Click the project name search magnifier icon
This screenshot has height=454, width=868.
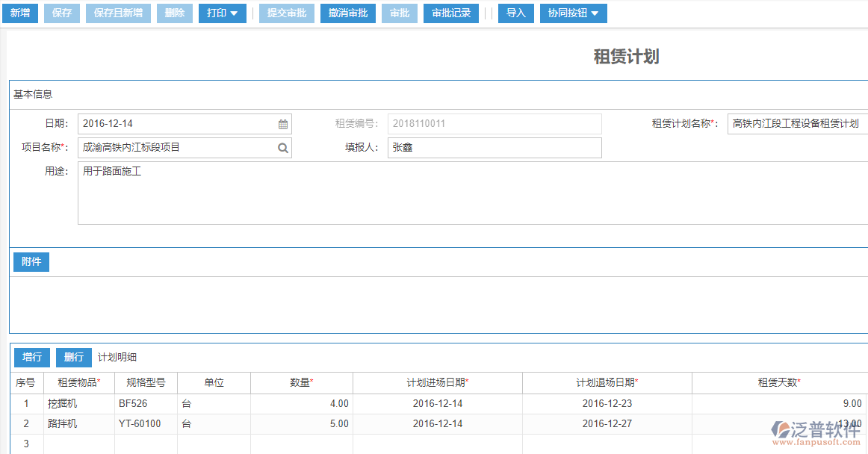(283, 148)
